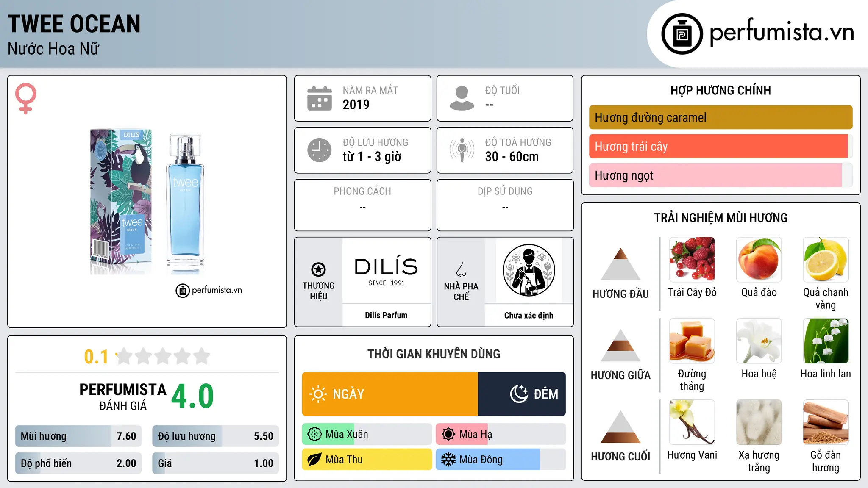Select the Hương trái cây accord bar
The height and width of the screenshot is (488, 868).
(721, 146)
